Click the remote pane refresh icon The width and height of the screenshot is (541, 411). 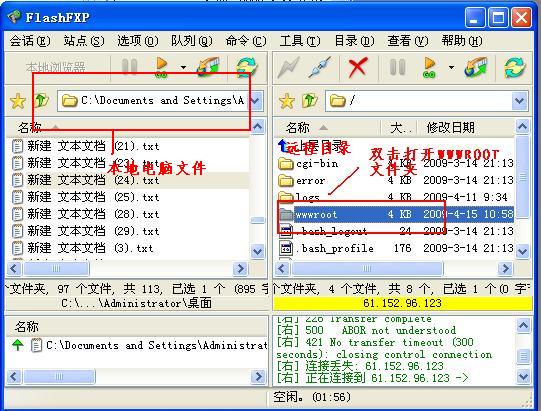click(x=514, y=67)
